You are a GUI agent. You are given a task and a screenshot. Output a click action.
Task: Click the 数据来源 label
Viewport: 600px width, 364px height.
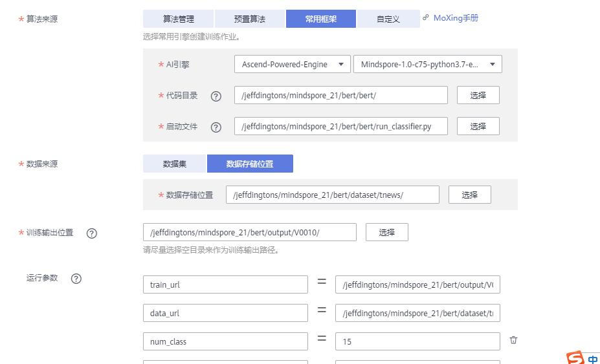(x=41, y=164)
